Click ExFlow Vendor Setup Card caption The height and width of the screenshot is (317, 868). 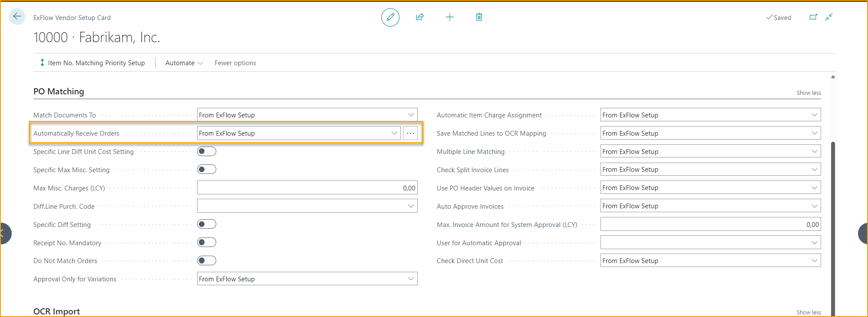tap(72, 18)
